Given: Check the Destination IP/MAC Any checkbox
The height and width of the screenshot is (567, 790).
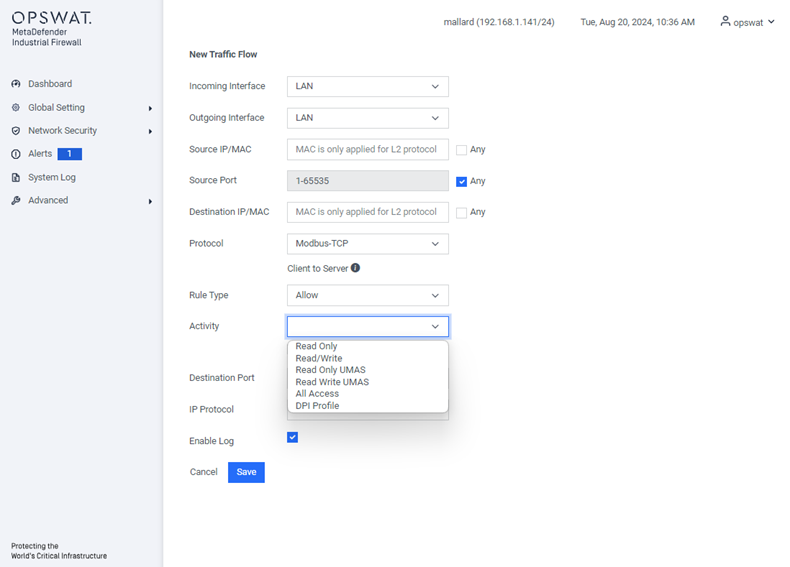Looking at the screenshot, I should coord(461,213).
